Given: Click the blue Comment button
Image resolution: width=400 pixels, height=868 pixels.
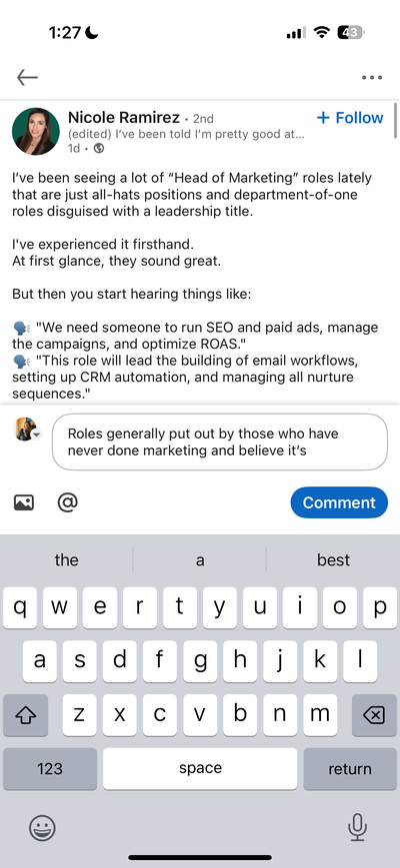Looking at the screenshot, I should [339, 502].
